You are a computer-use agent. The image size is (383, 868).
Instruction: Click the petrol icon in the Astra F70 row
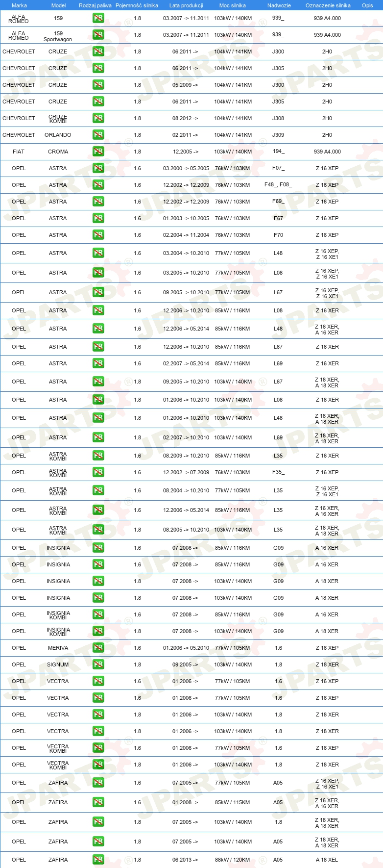[x=98, y=235]
